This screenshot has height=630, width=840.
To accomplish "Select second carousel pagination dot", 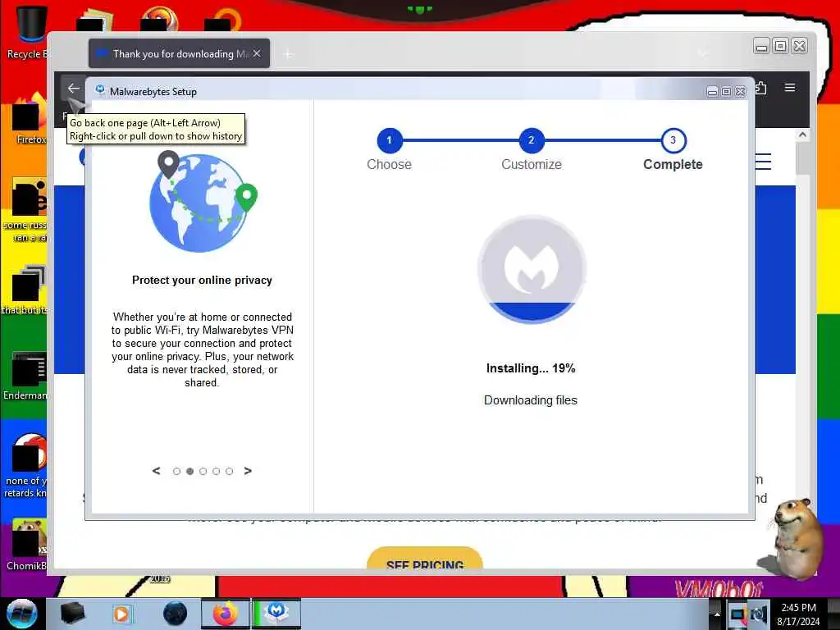I will click(189, 472).
